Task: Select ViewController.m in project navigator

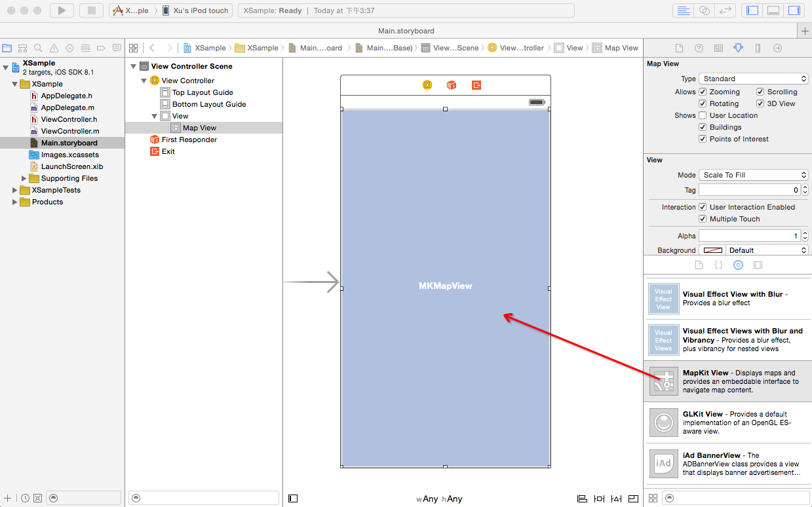Action: pos(69,131)
